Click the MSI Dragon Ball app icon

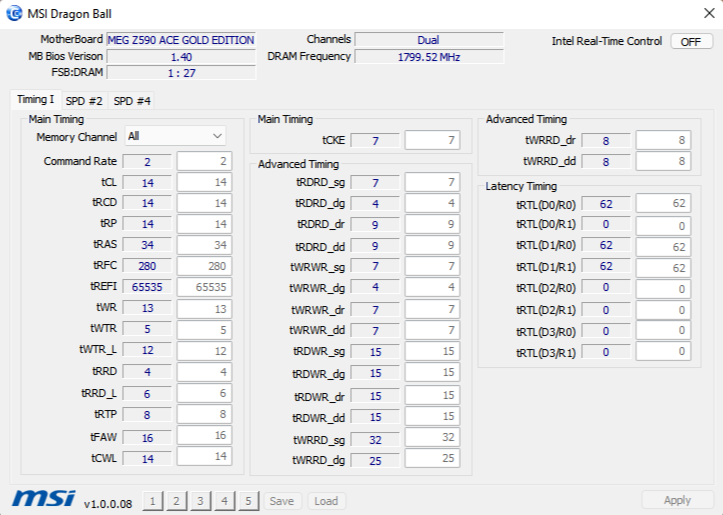(x=14, y=13)
